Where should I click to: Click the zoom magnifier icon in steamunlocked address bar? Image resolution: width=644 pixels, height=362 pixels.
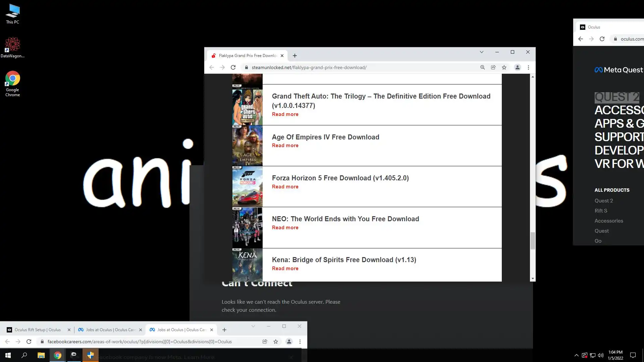[482, 67]
